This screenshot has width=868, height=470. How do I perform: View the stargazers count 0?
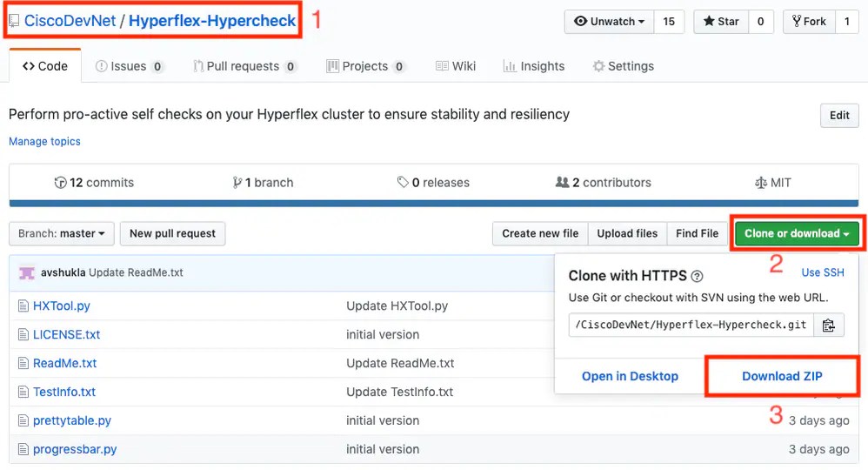761,22
